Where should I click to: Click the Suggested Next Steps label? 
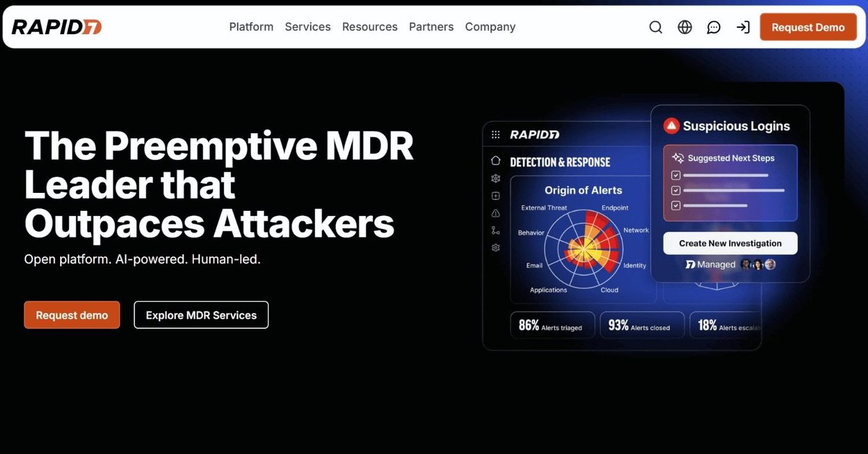tap(731, 158)
